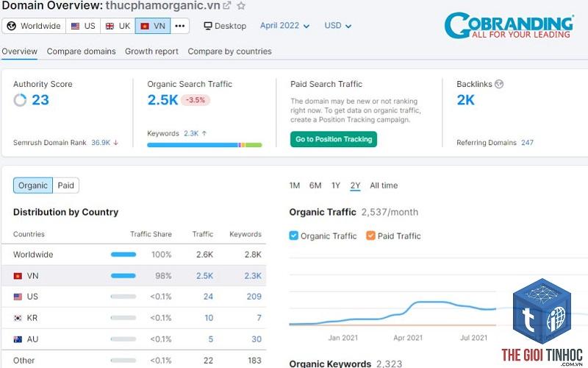Open KR keywords value 7
The image size is (588, 368).
259,318
